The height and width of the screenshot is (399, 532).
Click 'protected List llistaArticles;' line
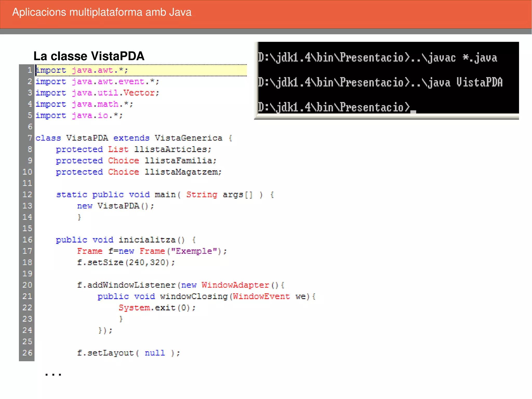click(x=134, y=149)
